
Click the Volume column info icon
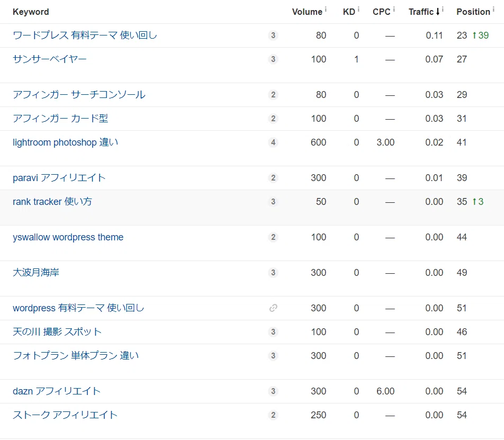pyautogui.click(x=326, y=9)
